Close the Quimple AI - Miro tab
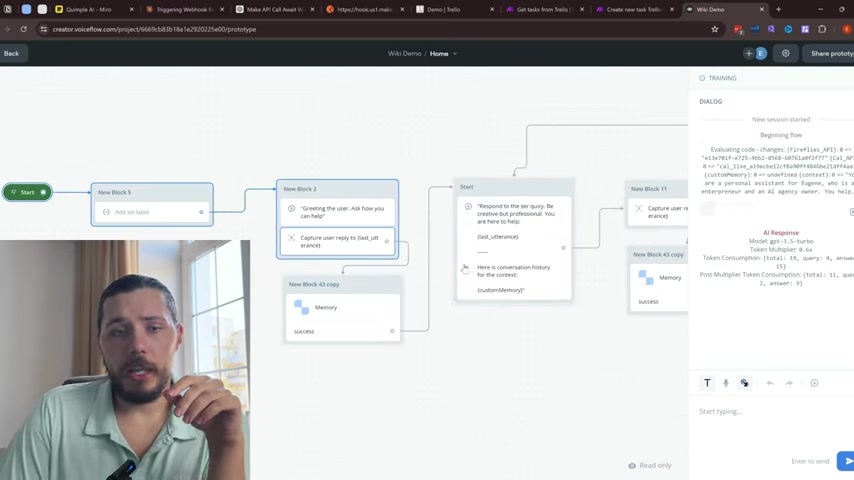 (x=131, y=9)
